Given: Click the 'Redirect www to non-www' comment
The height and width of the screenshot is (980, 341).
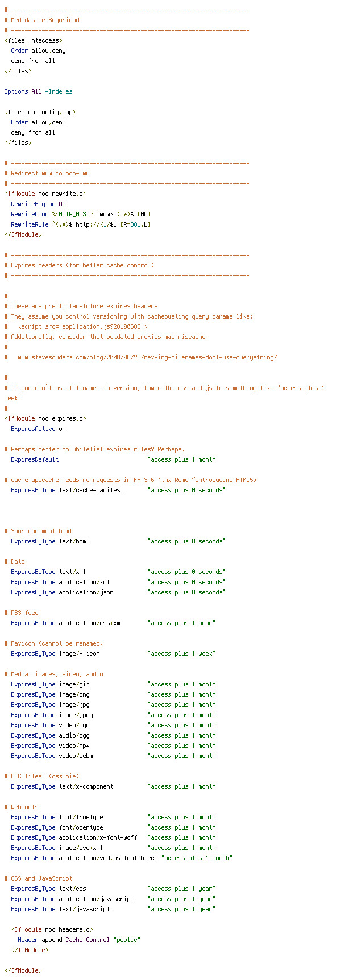Looking at the screenshot, I should point(47,173).
